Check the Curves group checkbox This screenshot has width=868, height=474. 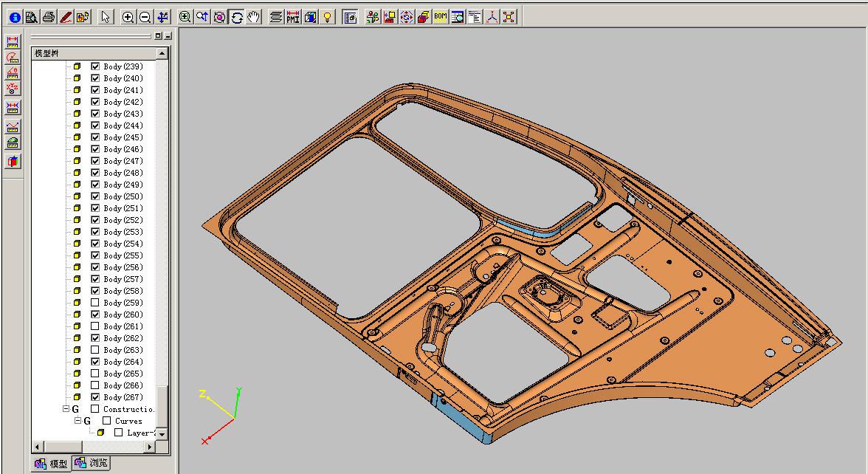106,421
